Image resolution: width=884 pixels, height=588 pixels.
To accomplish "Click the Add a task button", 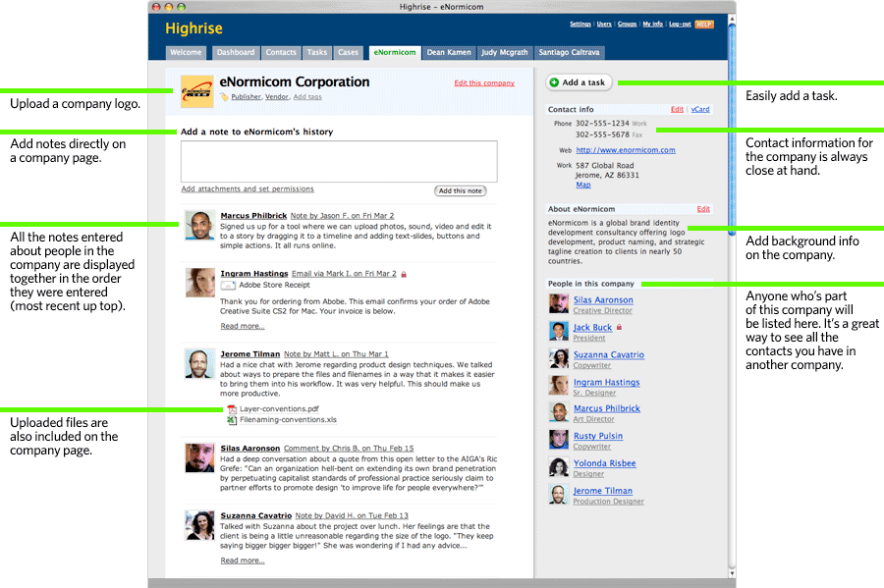I will click(x=579, y=82).
